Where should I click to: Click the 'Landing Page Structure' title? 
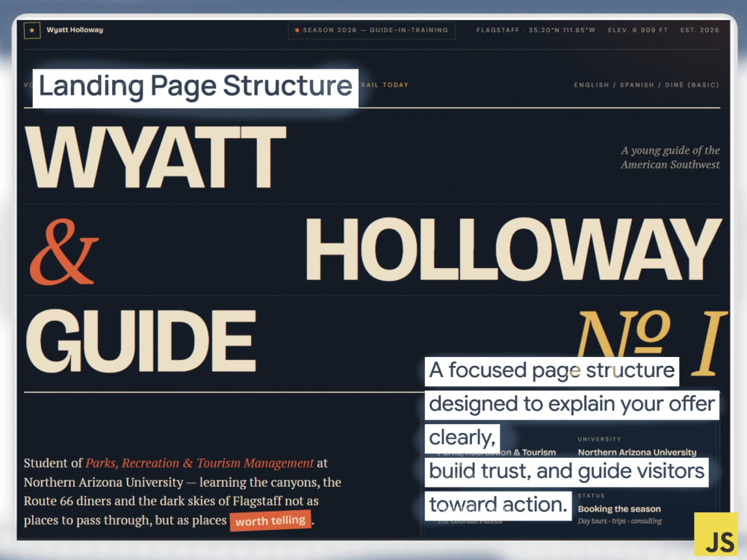click(195, 86)
